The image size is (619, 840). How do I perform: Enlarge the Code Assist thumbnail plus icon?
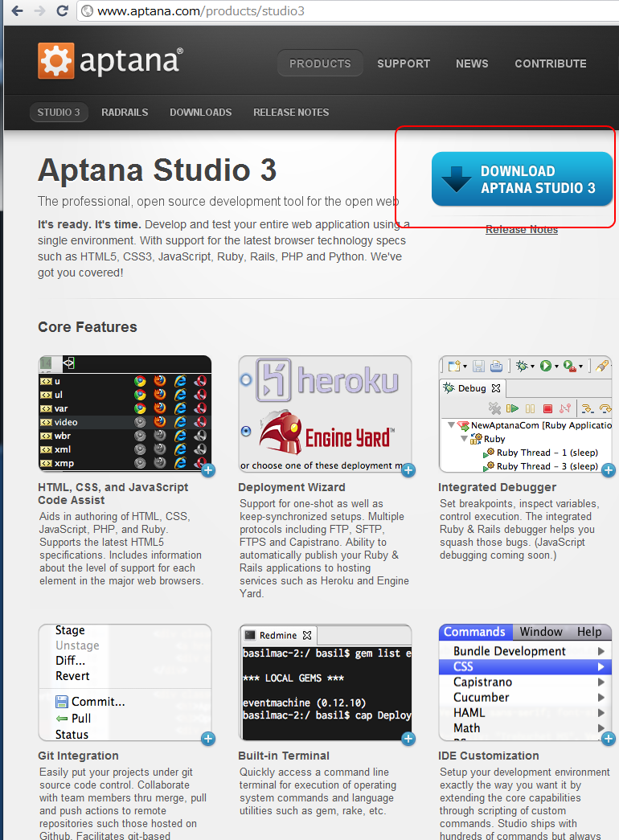208,470
